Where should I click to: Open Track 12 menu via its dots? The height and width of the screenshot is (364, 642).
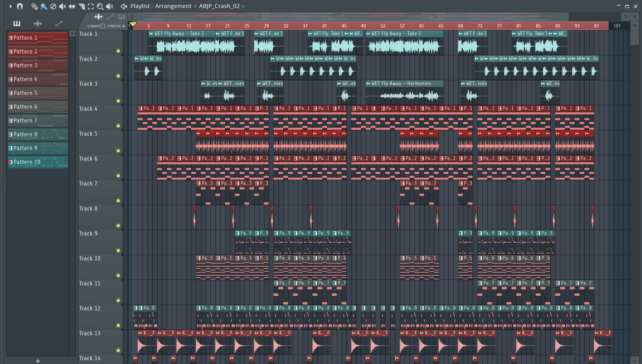[87, 327]
